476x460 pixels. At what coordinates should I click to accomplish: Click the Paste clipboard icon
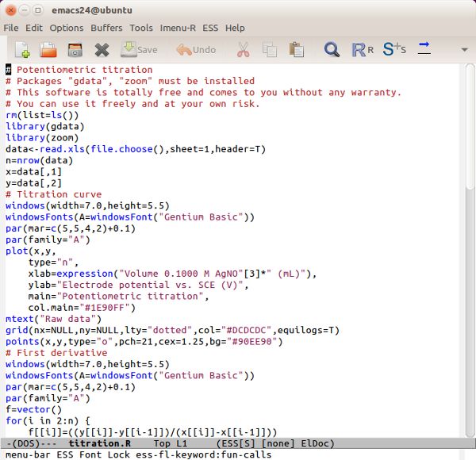tap(297, 50)
